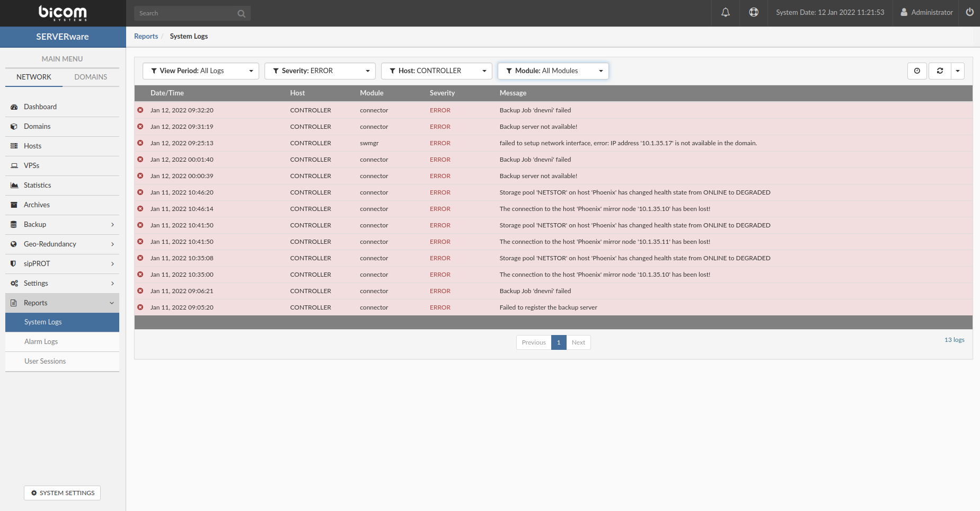
Task: Click the auto-refresh clock icon
Action: point(917,71)
